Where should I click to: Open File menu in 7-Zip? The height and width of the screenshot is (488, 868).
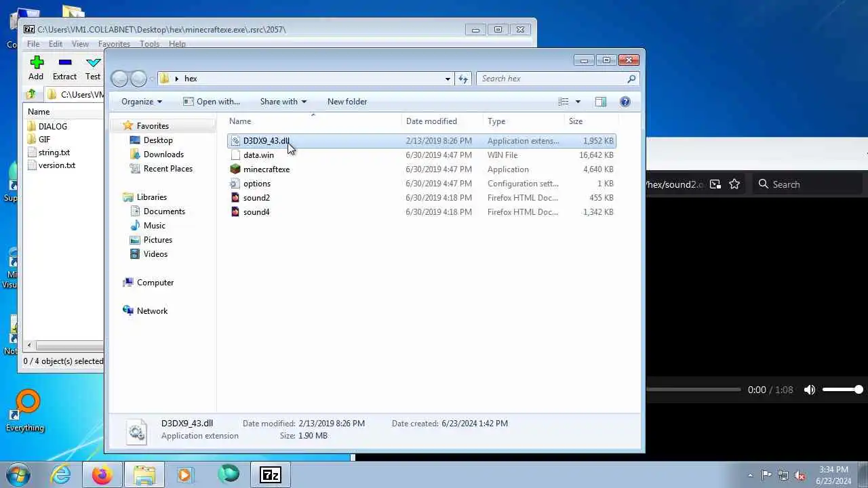[33, 44]
